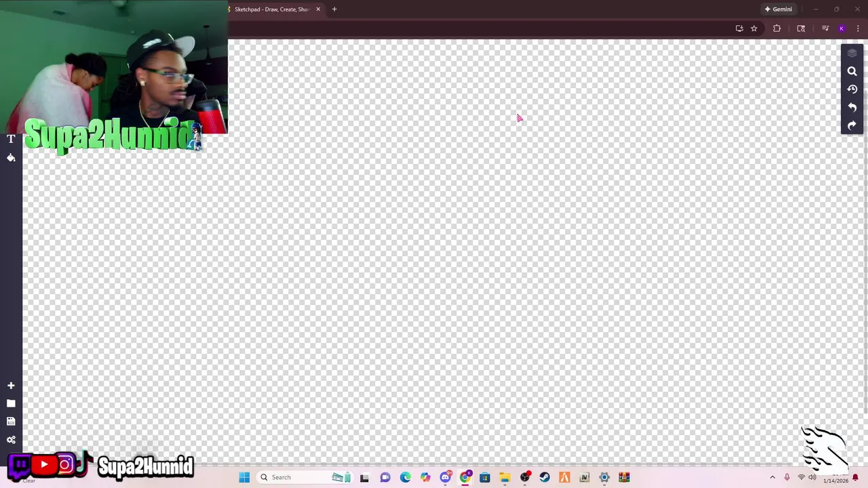868x488 pixels.
Task: Open the Chrome three-dot menu
Action: (x=858, y=28)
